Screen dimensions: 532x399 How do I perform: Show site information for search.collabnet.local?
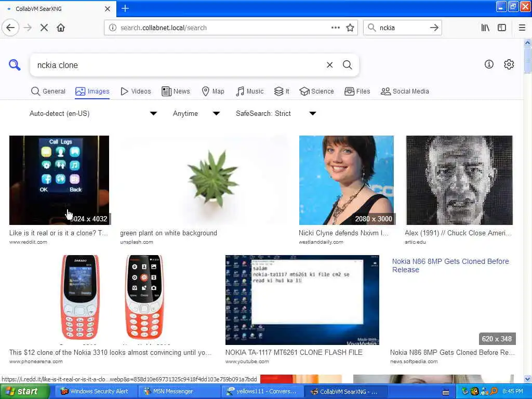[x=113, y=28]
